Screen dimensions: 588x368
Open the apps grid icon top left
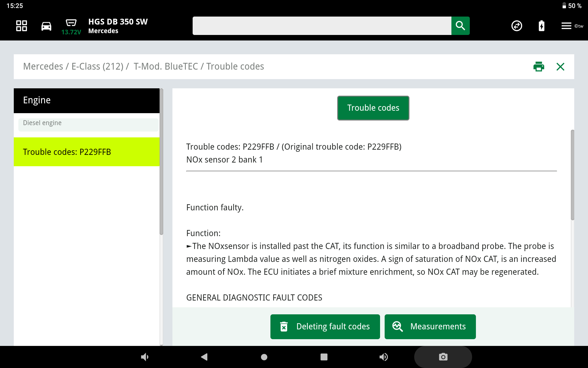(x=21, y=26)
